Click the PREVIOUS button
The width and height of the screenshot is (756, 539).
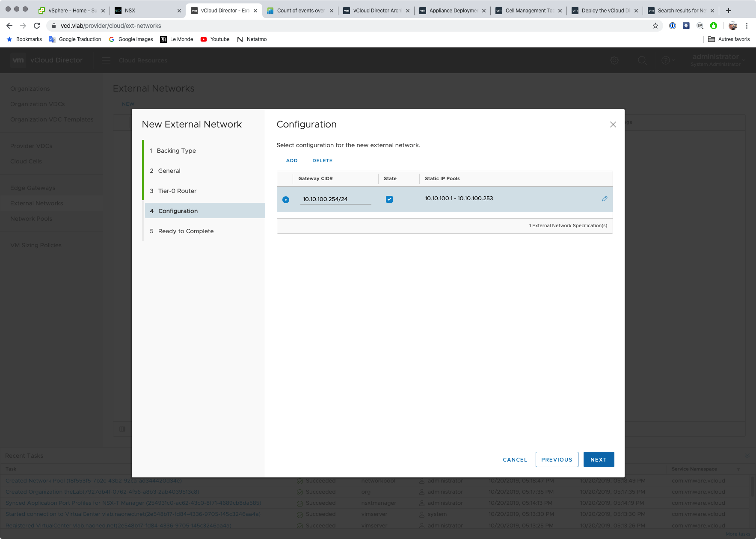click(557, 459)
